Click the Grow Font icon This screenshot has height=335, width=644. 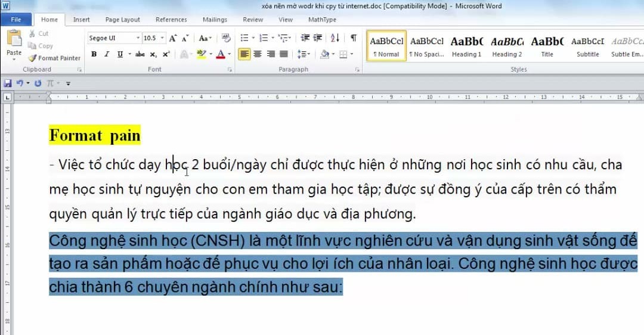coord(173,38)
